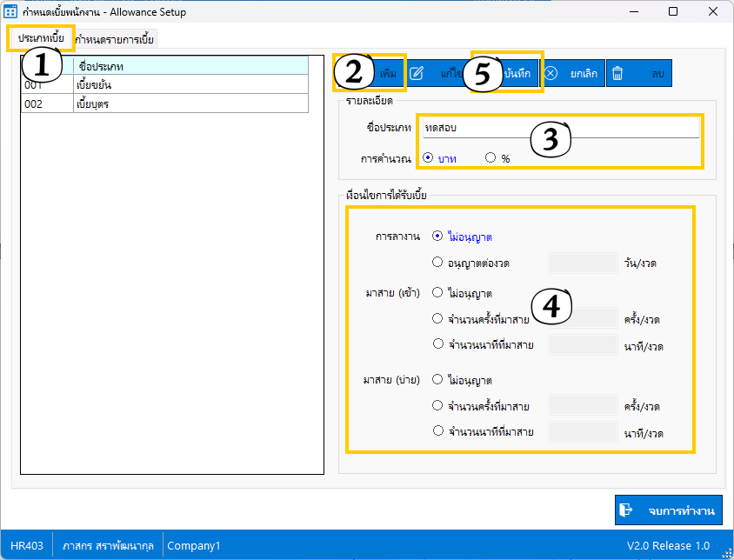Screen dimensions: 734x560
Task: Select the เบี้ยบุตร row in the list
Action: [x=165, y=103]
